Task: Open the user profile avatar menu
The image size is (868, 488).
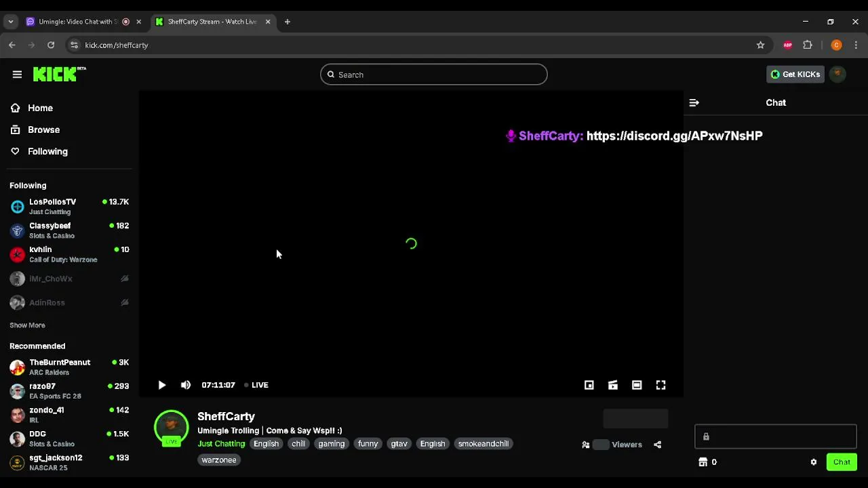Action: [x=837, y=75]
